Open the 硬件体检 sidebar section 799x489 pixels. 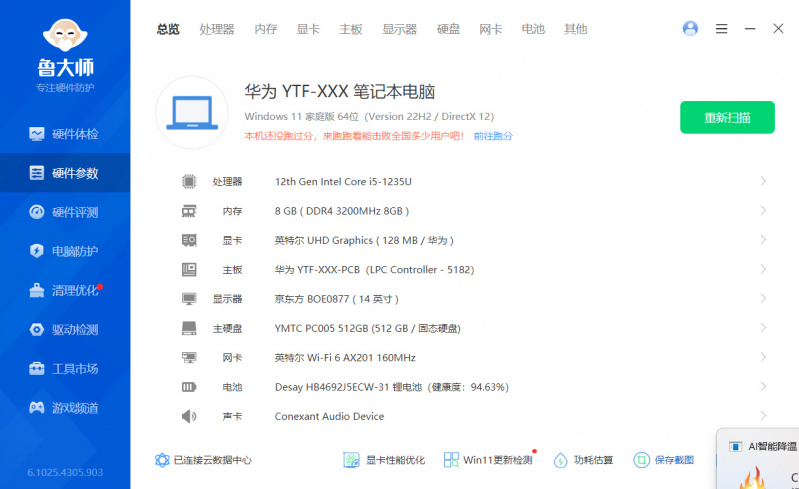point(64,134)
